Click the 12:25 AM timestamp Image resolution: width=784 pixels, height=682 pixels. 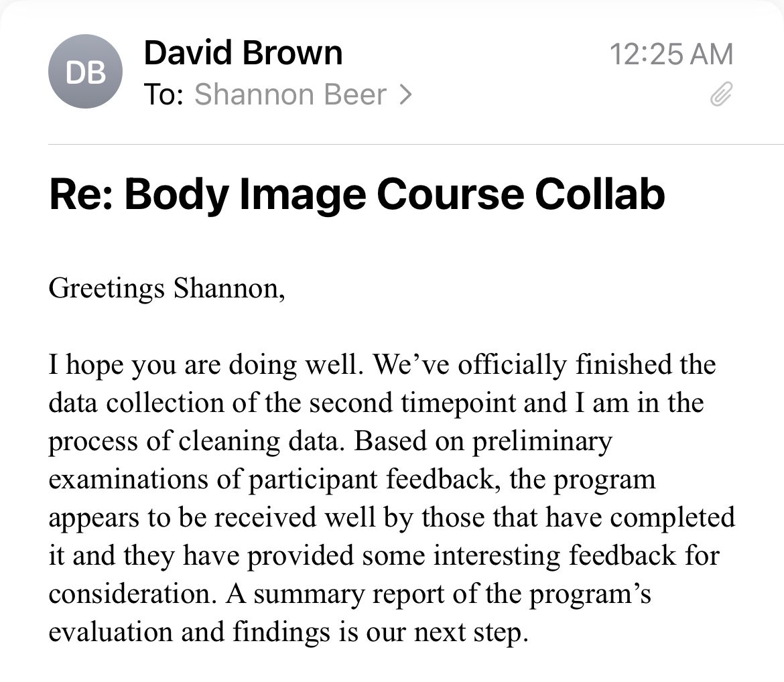671,54
